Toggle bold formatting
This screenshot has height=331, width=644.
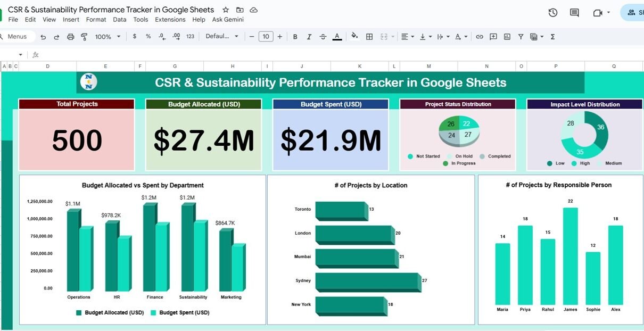coord(295,37)
